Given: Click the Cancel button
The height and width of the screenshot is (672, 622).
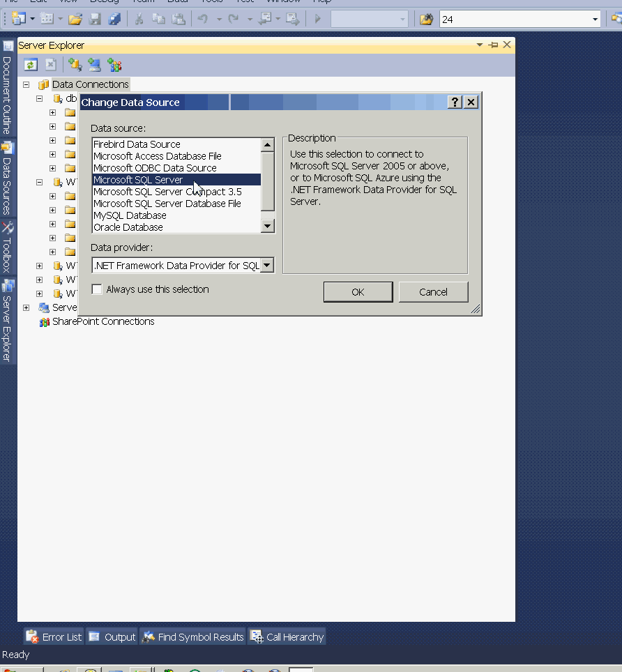Looking at the screenshot, I should click(x=434, y=292).
